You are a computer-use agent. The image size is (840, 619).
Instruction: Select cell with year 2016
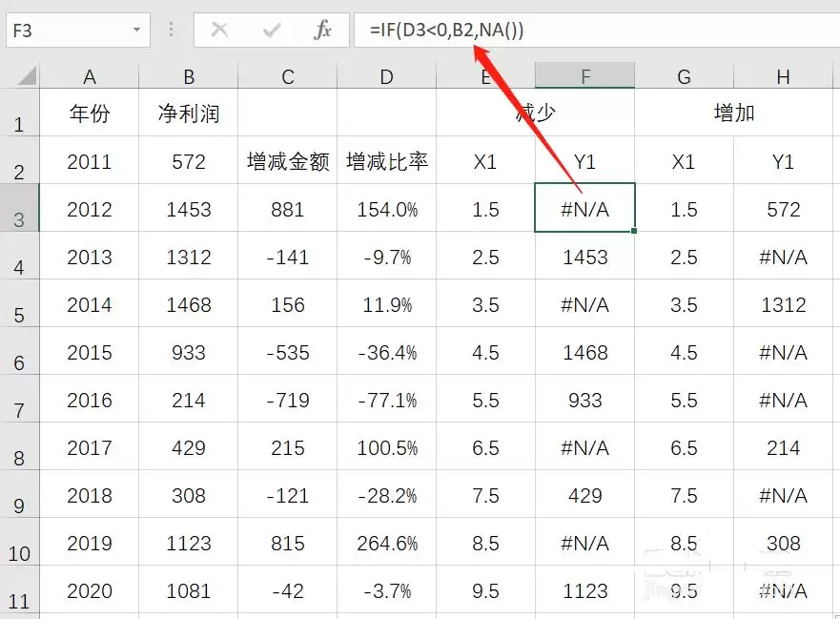(90, 399)
